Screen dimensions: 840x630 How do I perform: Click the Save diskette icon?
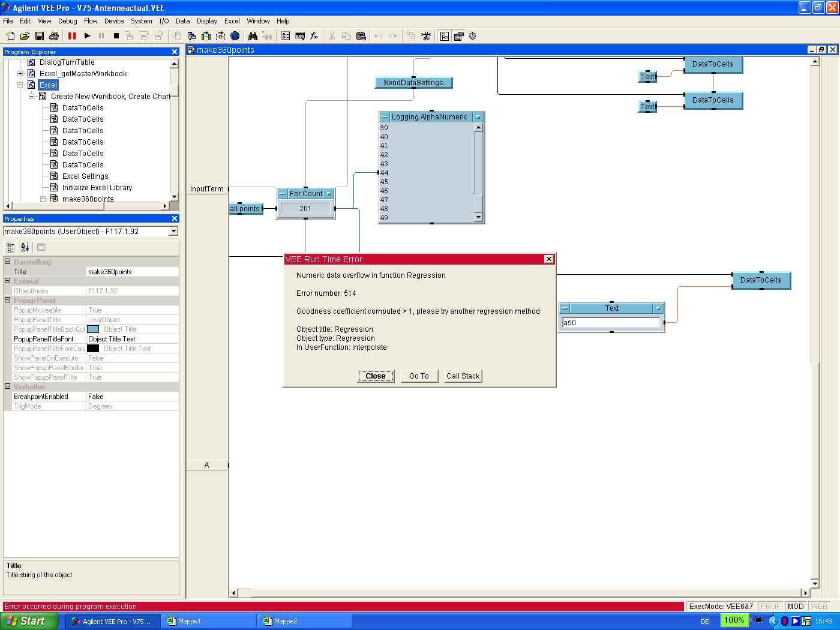point(40,36)
